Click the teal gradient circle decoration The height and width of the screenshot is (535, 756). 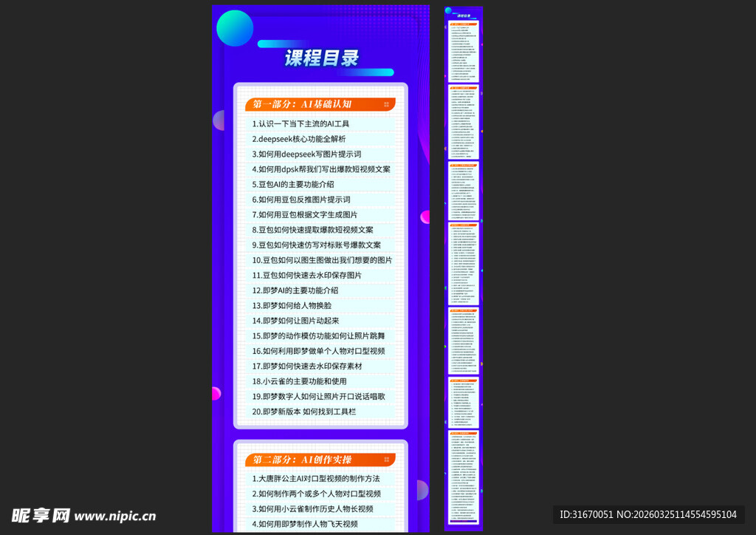click(x=235, y=27)
